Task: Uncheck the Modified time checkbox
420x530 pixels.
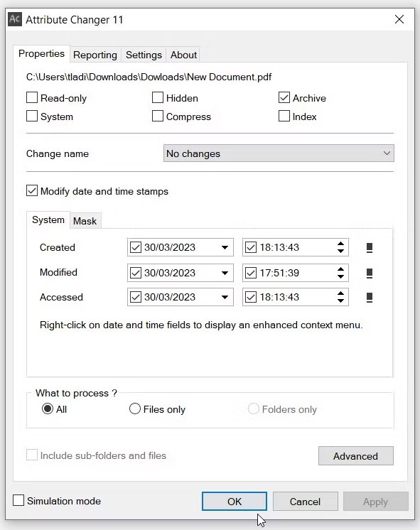Action: point(251,273)
